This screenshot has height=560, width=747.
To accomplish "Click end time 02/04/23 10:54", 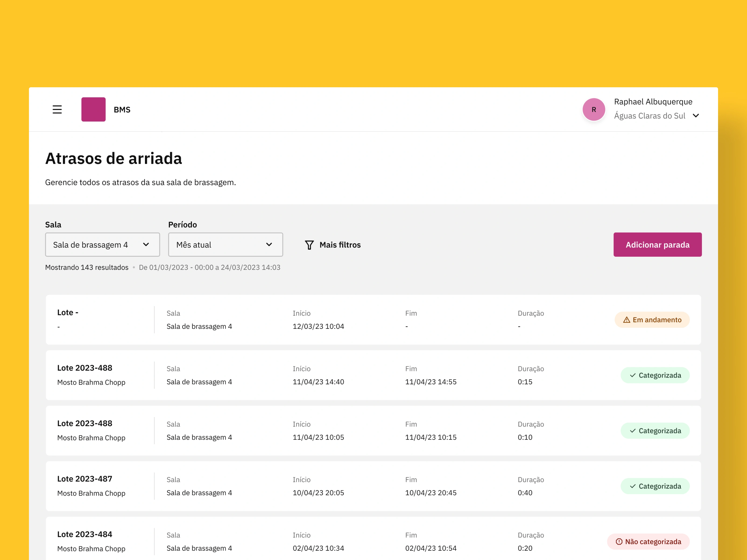I will tap(431, 548).
